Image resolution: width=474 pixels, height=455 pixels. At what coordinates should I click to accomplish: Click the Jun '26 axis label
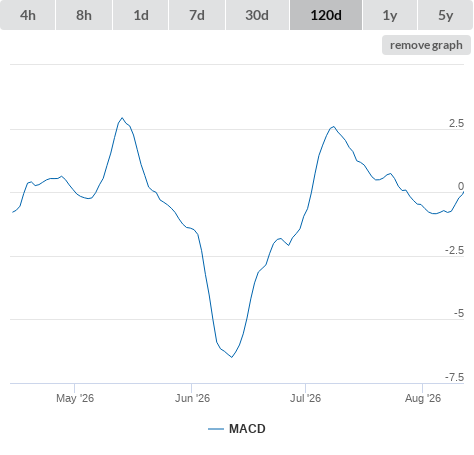(192, 398)
